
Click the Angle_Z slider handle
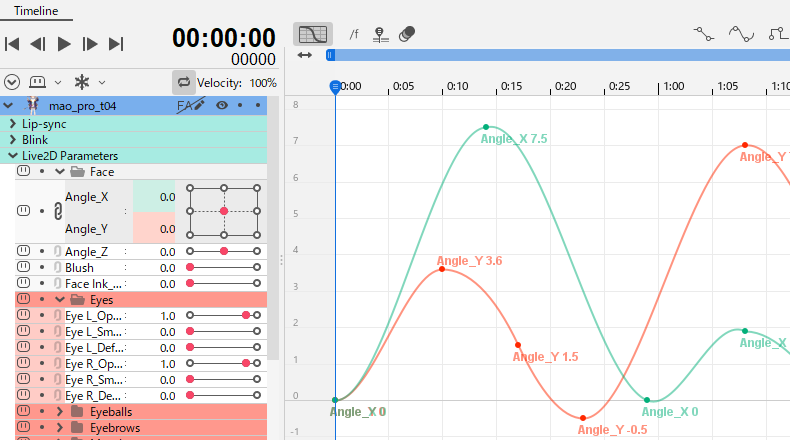tap(224, 251)
